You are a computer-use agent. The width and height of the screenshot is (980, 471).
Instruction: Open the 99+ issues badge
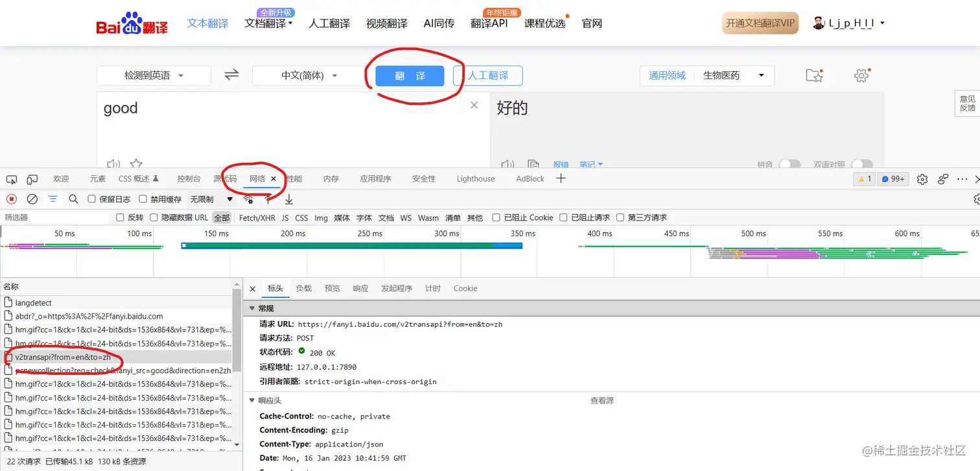[x=893, y=179]
